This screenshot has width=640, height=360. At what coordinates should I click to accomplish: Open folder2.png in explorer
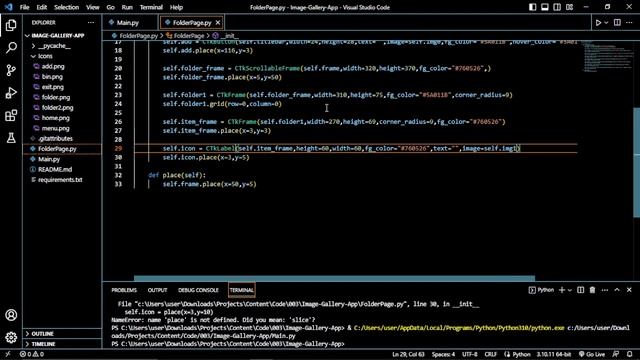click(x=62, y=108)
